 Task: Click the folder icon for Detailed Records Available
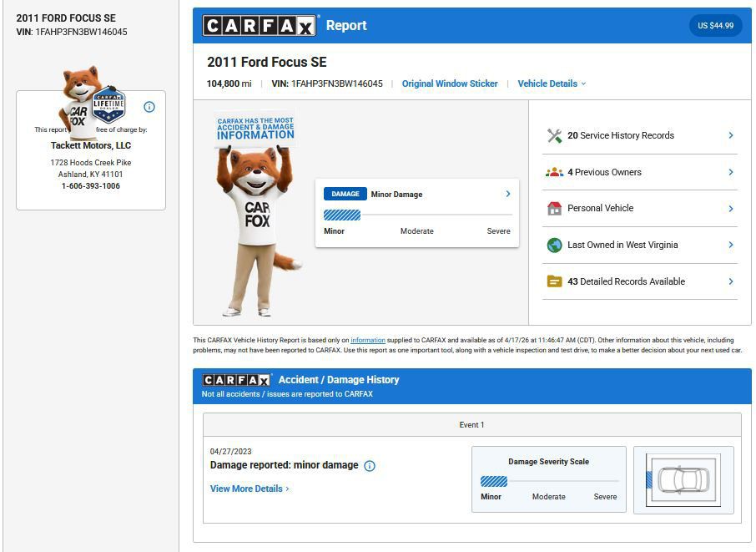pyautogui.click(x=554, y=281)
